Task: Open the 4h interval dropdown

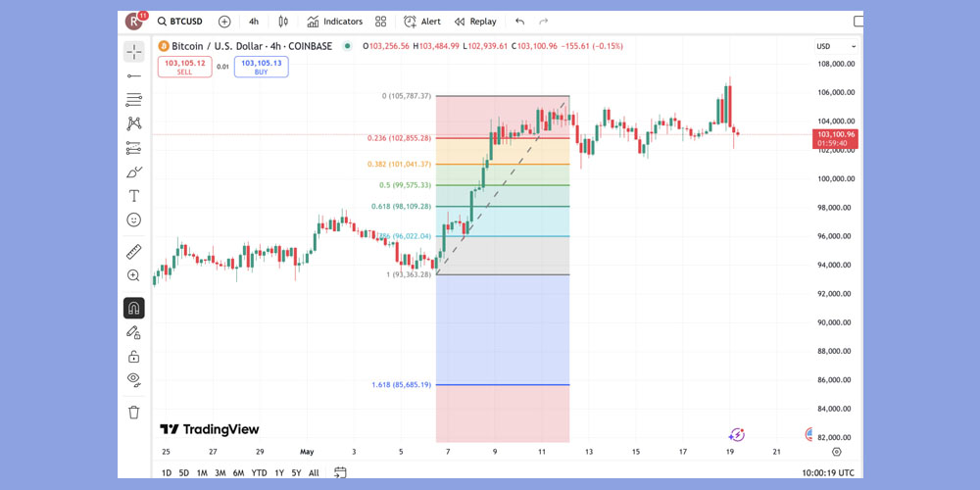Action: [x=254, y=22]
